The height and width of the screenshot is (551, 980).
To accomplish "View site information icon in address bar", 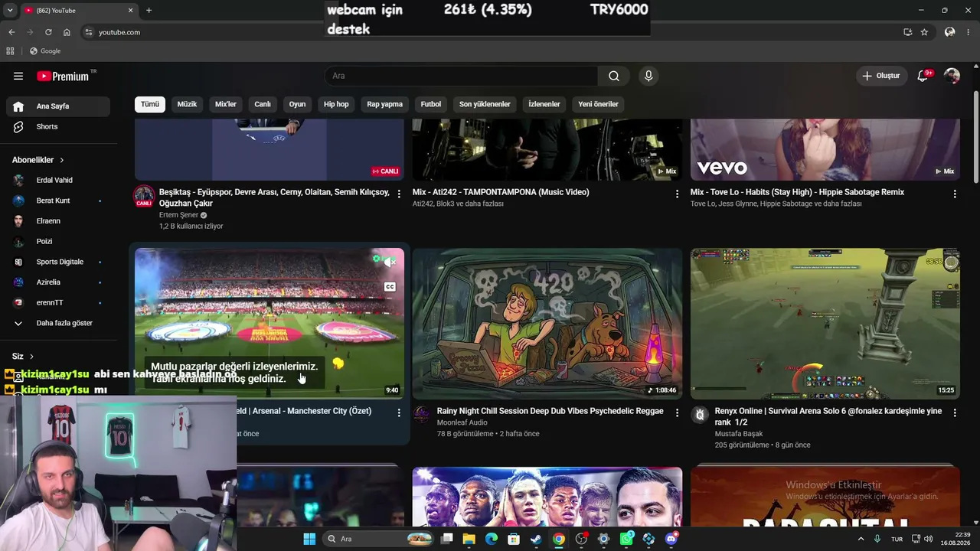I will click(x=89, y=32).
